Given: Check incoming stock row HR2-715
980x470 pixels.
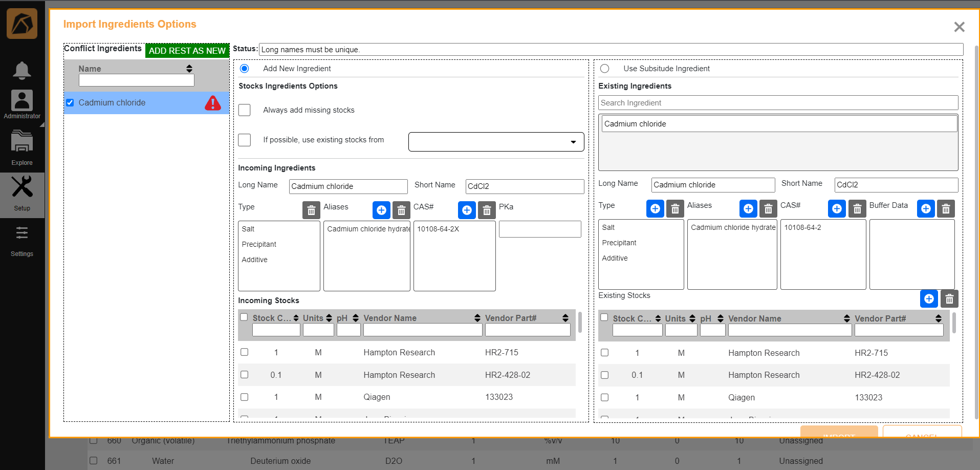Looking at the screenshot, I should point(245,352).
